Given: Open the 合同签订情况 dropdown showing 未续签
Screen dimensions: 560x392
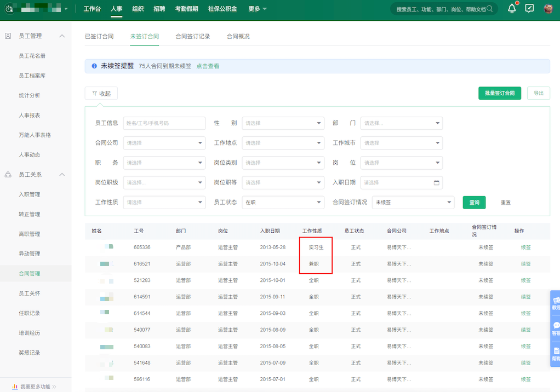Looking at the screenshot, I should pos(413,202).
